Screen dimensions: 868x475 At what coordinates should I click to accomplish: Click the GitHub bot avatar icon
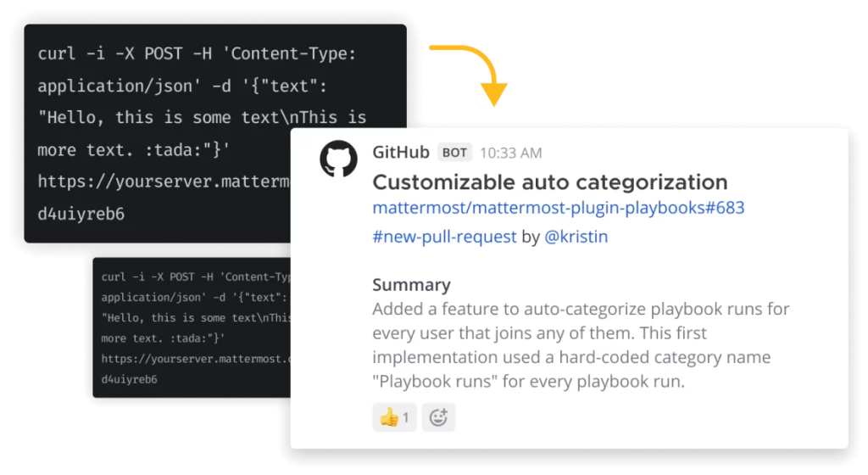[x=338, y=159]
